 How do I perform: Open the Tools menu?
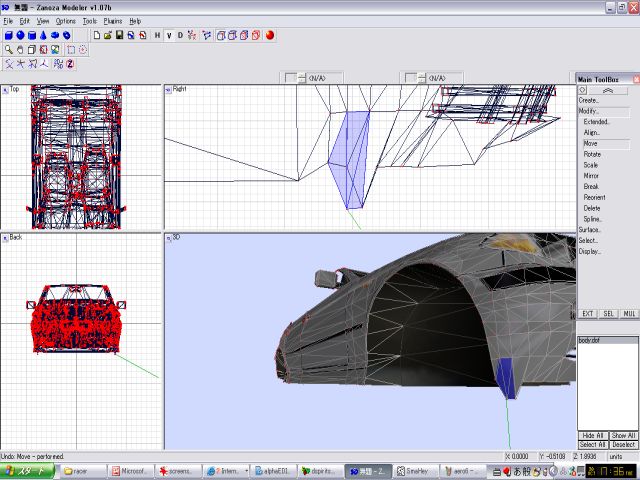(x=90, y=20)
